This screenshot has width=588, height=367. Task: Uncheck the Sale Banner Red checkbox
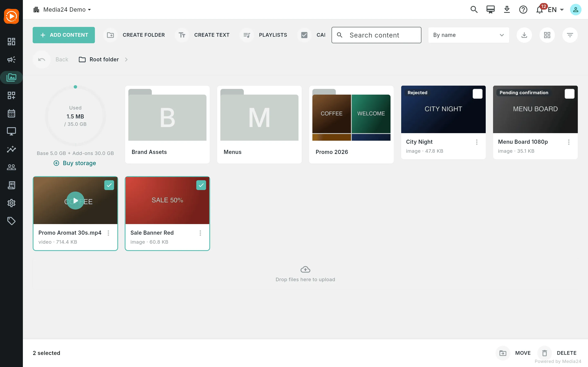coord(201,185)
